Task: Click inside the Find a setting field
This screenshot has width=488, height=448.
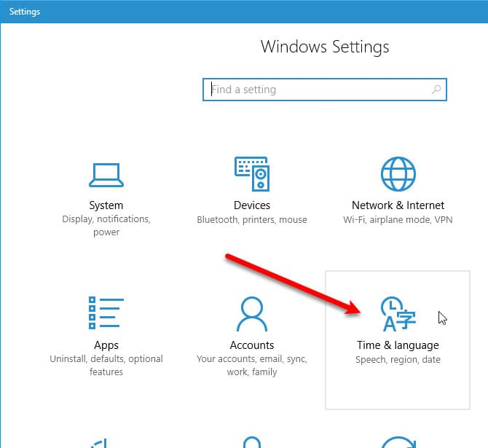Action: coord(313,90)
